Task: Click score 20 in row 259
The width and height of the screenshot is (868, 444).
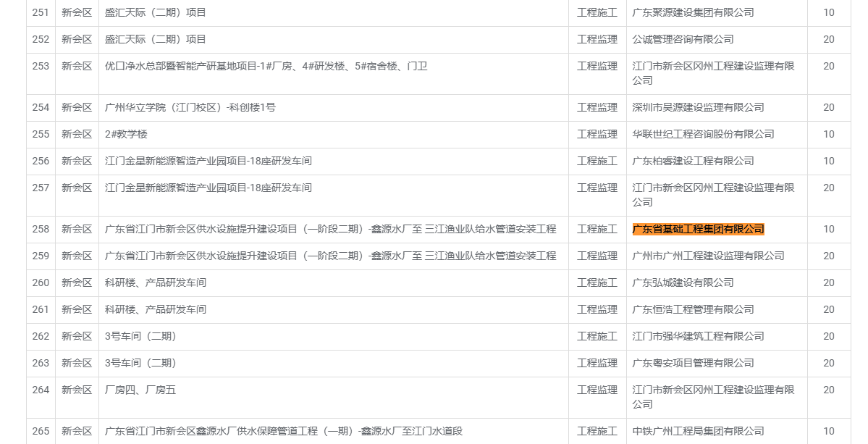Action: tap(829, 256)
